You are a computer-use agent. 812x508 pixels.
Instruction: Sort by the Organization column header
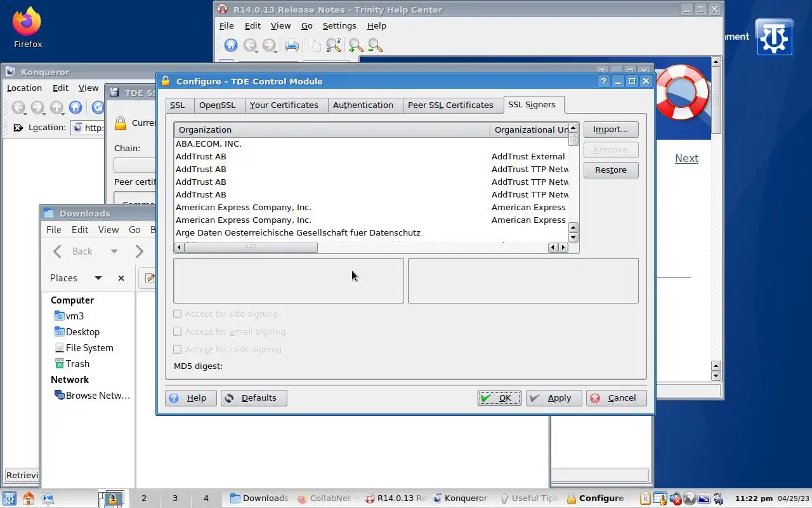pyautogui.click(x=332, y=130)
